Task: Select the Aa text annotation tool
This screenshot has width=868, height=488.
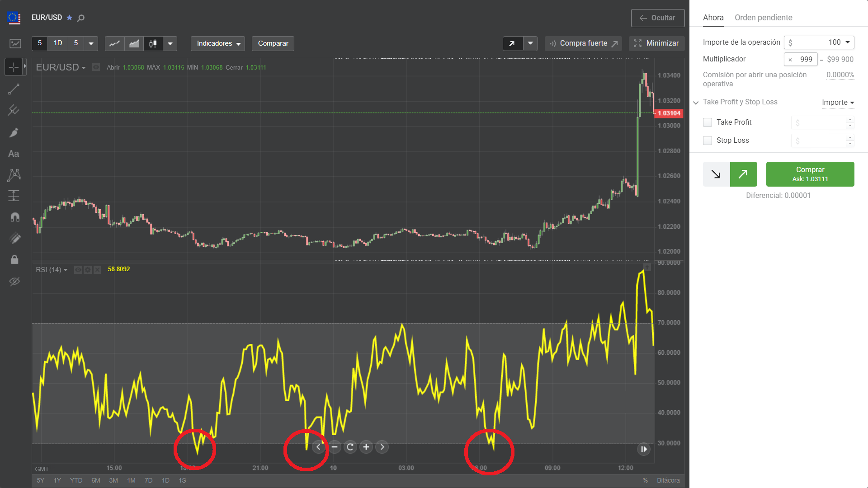Action: click(x=14, y=154)
